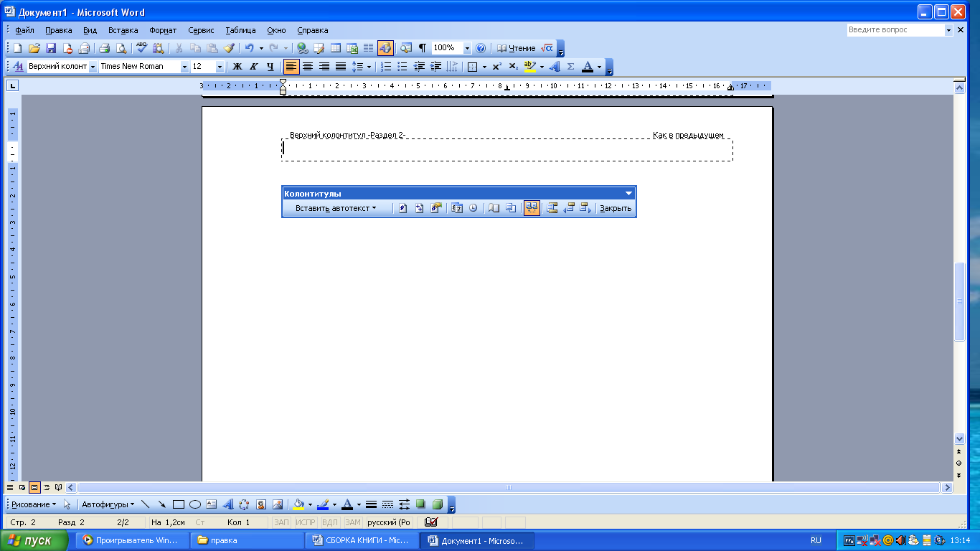
Task: Click the Чтение reading mode button
Action: coord(516,48)
